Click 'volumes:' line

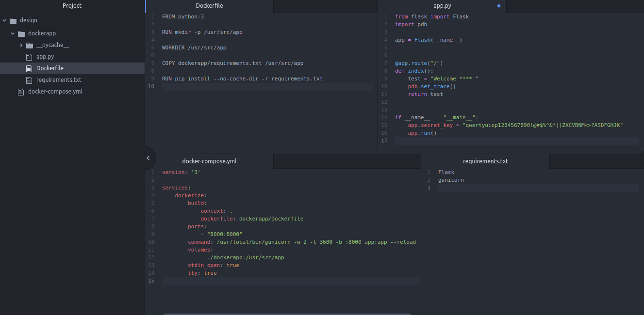point(201,250)
